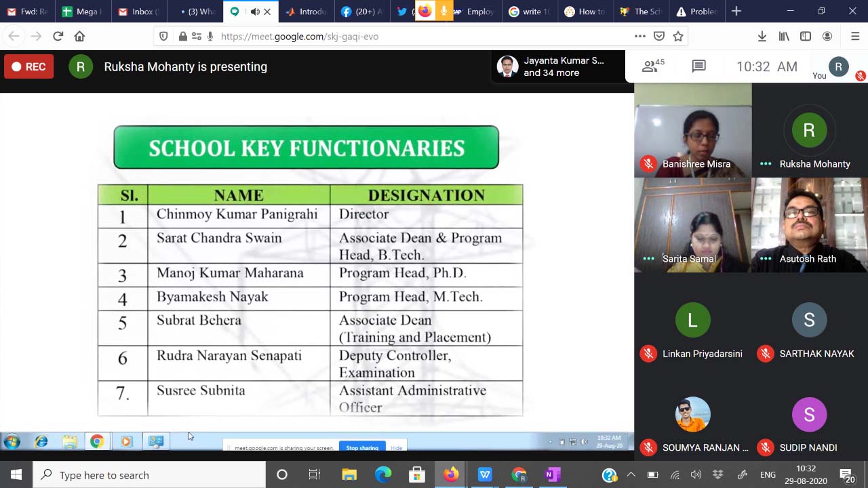Screen dimensions: 868x488
Task: Toggle the tracking protection shield icon
Action: pyautogui.click(x=163, y=37)
